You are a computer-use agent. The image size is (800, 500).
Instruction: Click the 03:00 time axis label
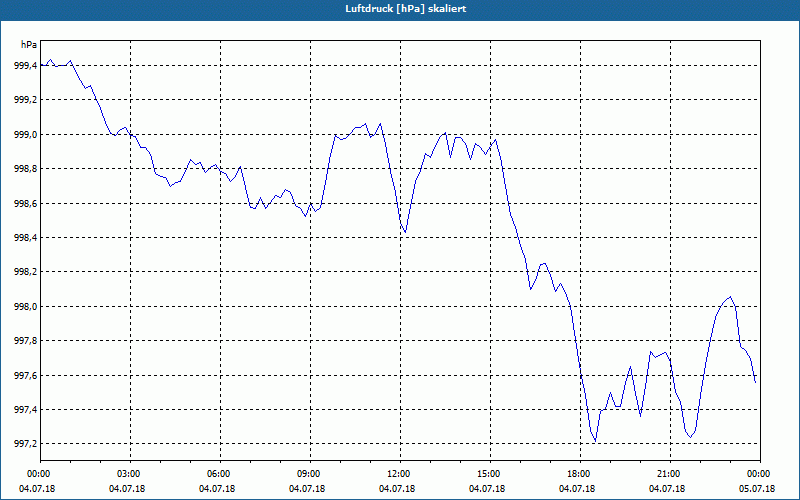[130, 474]
